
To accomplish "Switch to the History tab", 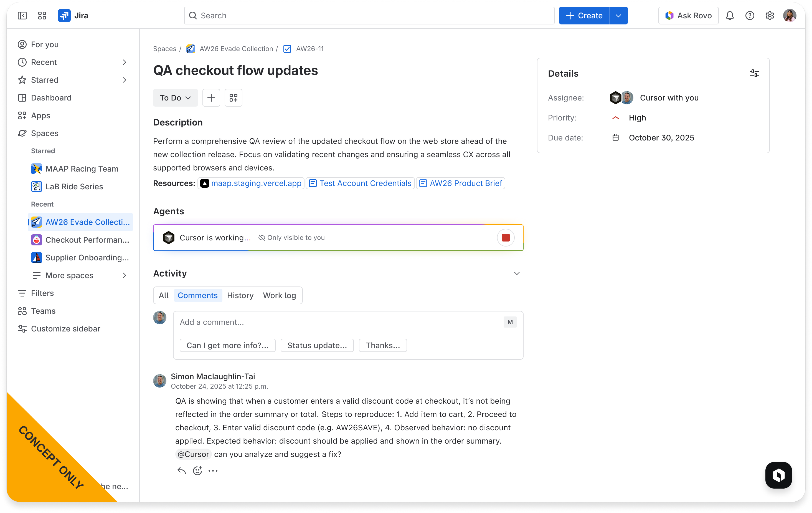I will 240,295.
